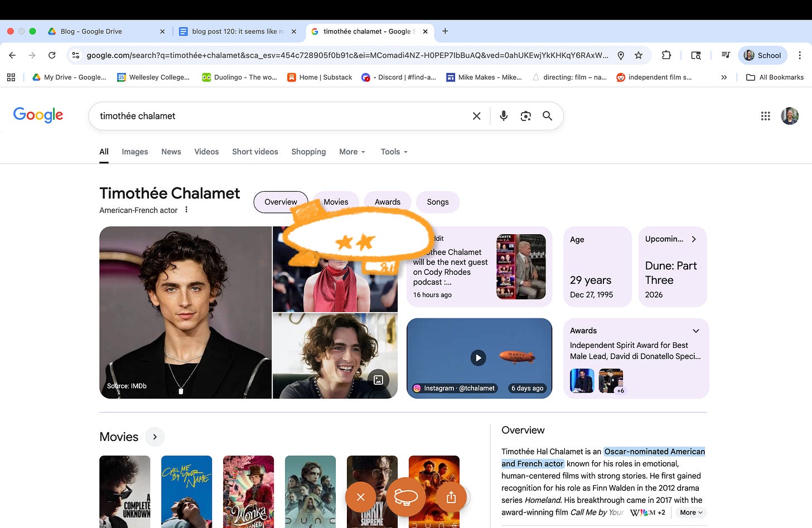Open the All Bookmarks folder
The image size is (812, 528).
pos(775,77)
